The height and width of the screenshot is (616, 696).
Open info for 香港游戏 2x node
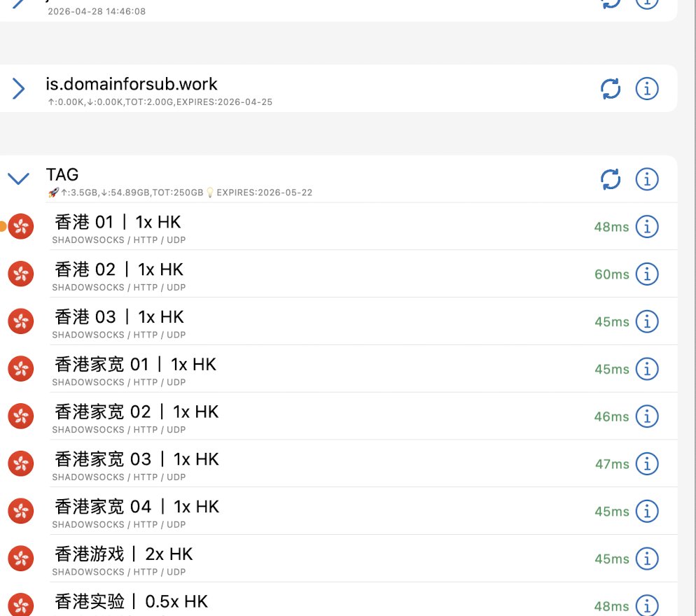pos(647,559)
